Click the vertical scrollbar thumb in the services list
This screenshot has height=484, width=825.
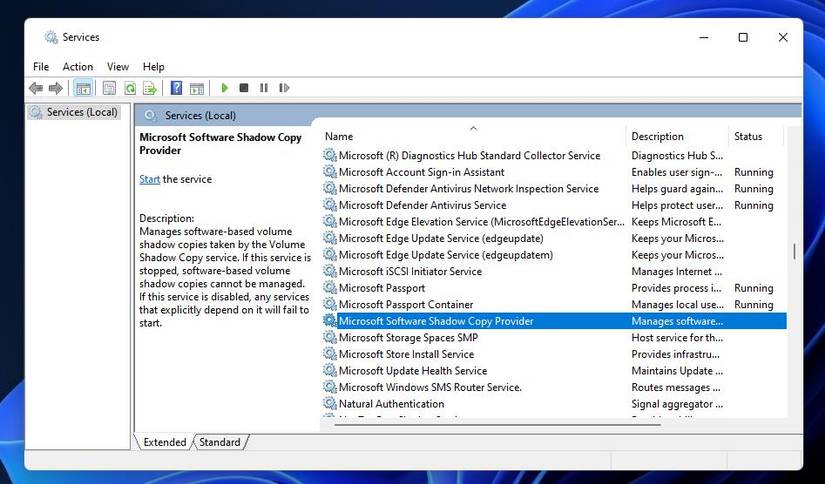click(794, 251)
